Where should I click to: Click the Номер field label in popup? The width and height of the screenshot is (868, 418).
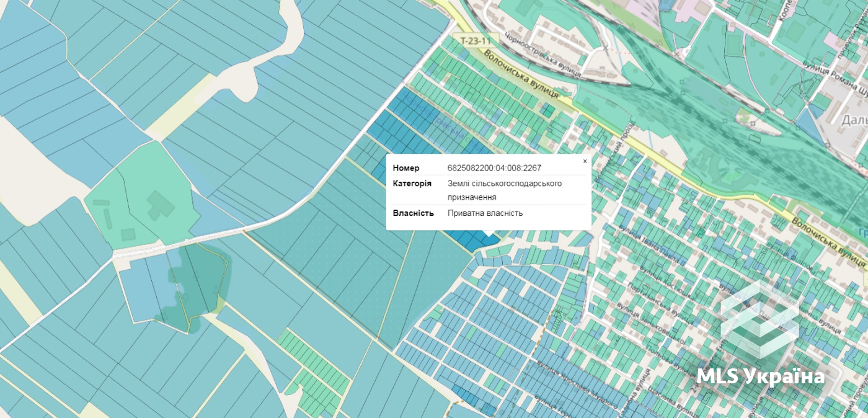click(406, 168)
